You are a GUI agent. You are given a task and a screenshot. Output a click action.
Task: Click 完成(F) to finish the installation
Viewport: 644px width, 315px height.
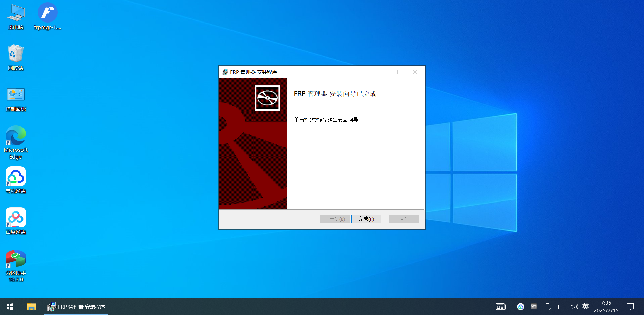click(x=366, y=219)
